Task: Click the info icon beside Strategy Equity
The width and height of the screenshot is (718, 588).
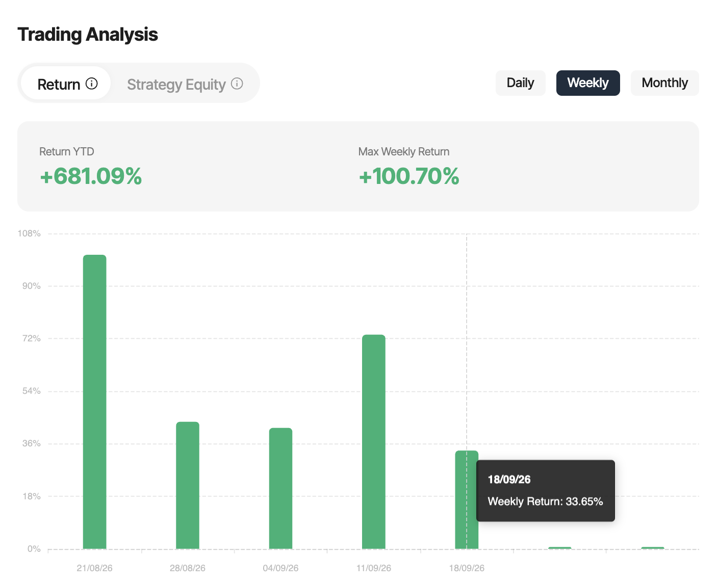Action: tap(237, 84)
